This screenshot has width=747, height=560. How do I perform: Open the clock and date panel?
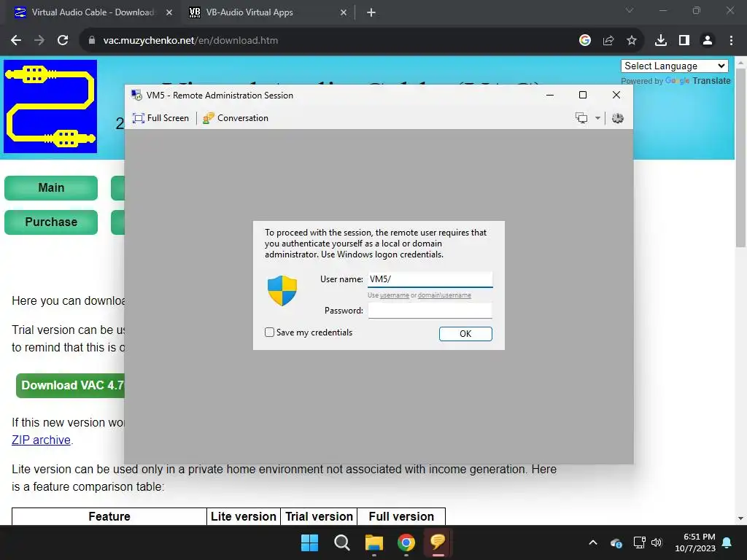pos(695,542)
